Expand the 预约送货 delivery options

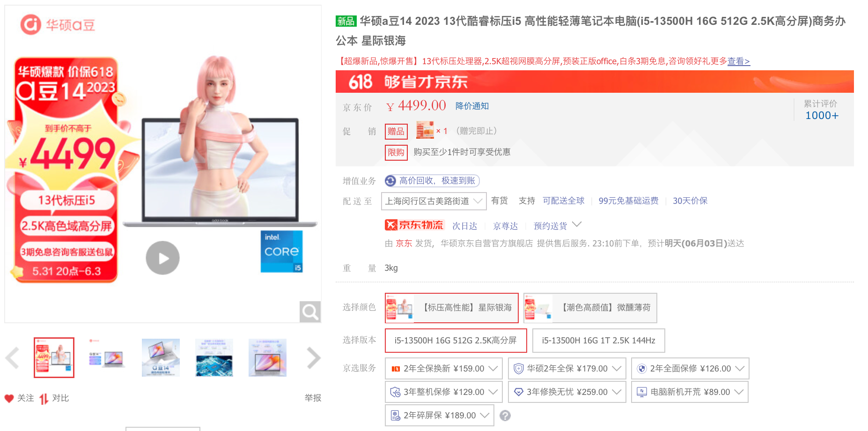(577, 225)
